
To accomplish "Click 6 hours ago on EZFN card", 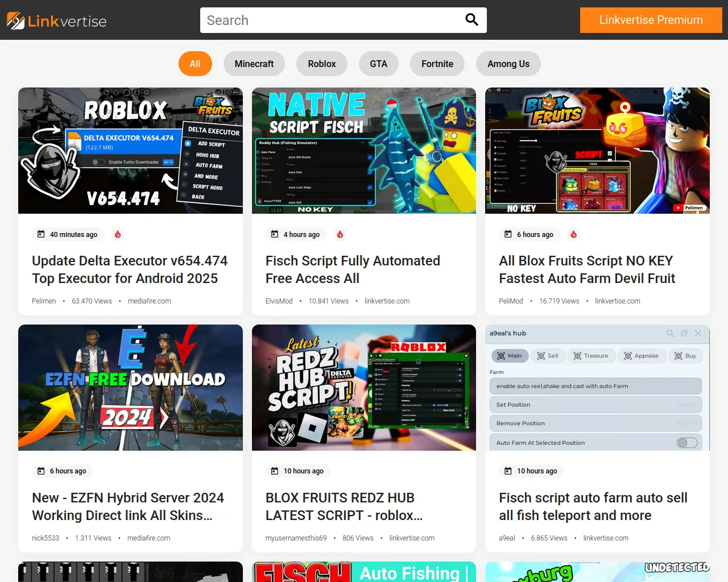I will [68, 471].
